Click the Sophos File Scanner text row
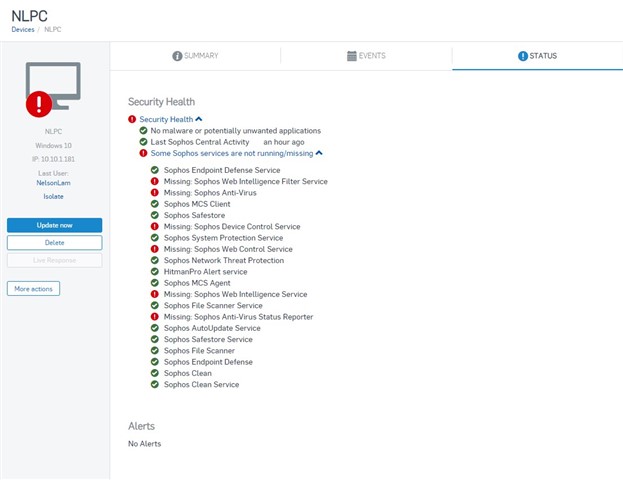 click(199, 351)
